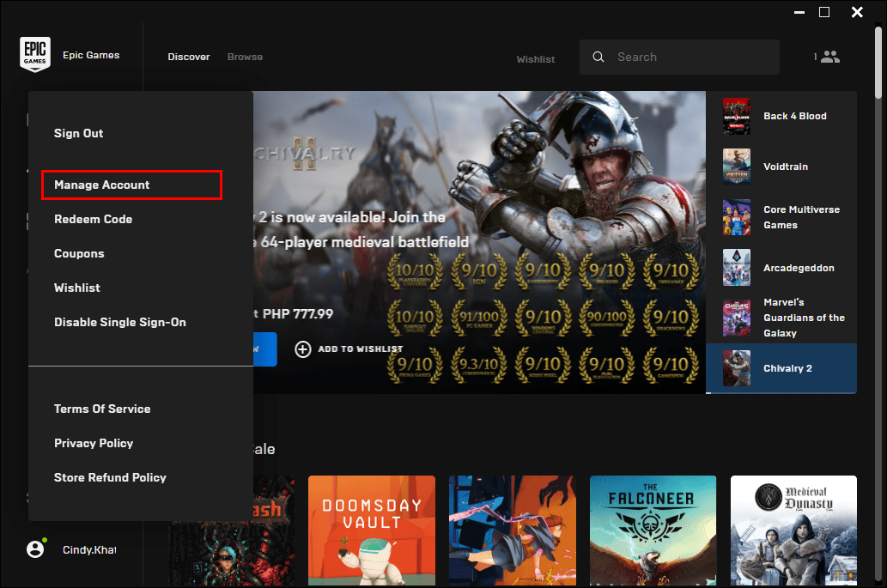Choose Sign Out from the account menu

pyautogui.click(x=79, y=133)
